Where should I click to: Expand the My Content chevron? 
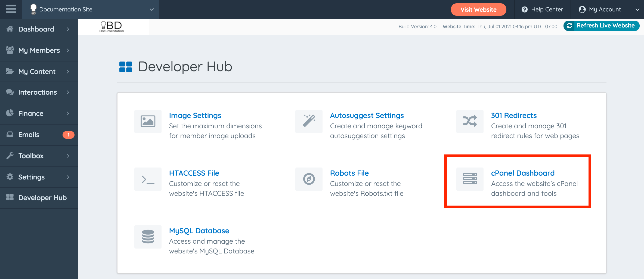pos(68,72)
